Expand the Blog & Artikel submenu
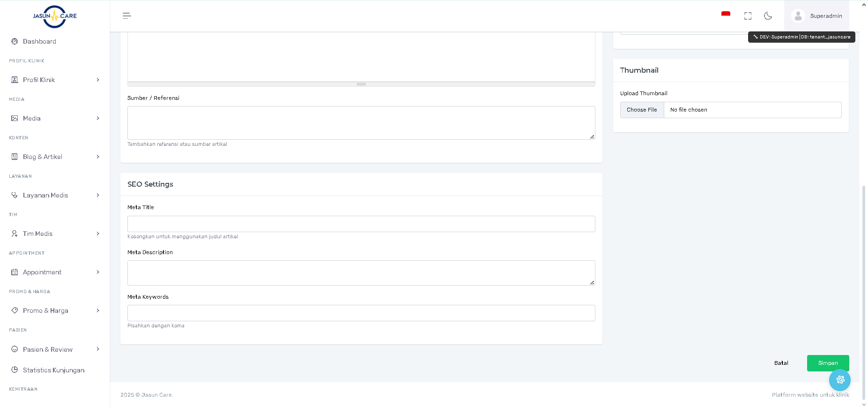 click(98, 157)
